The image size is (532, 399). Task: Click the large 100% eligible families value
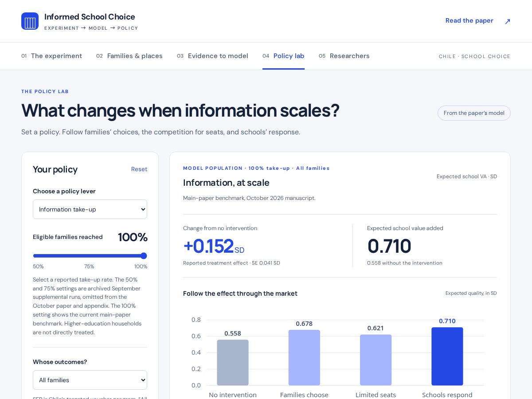(133, 237)
